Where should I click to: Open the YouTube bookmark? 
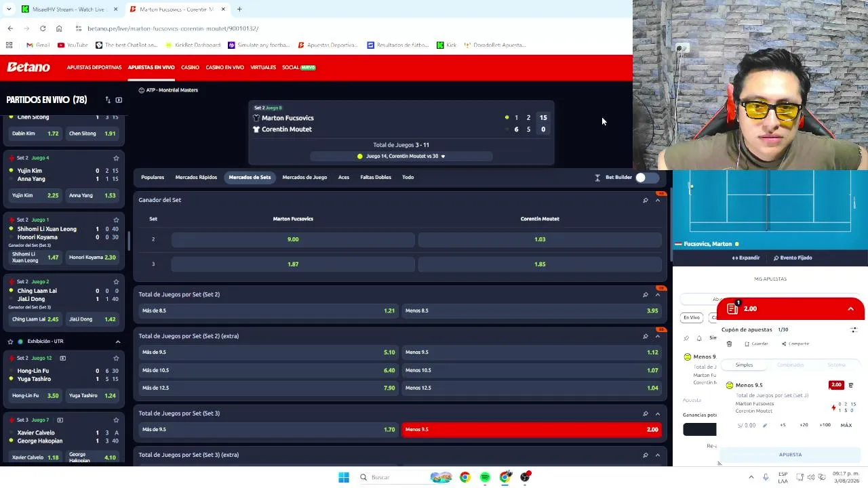(x=73, y=45)
